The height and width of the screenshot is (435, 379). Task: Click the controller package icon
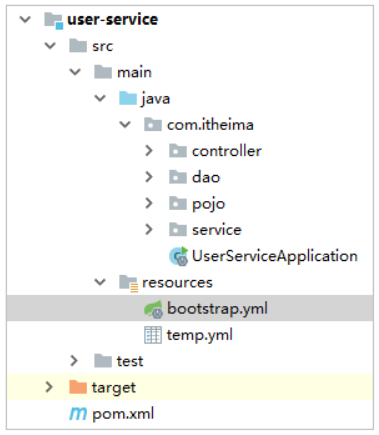(178, 151)
